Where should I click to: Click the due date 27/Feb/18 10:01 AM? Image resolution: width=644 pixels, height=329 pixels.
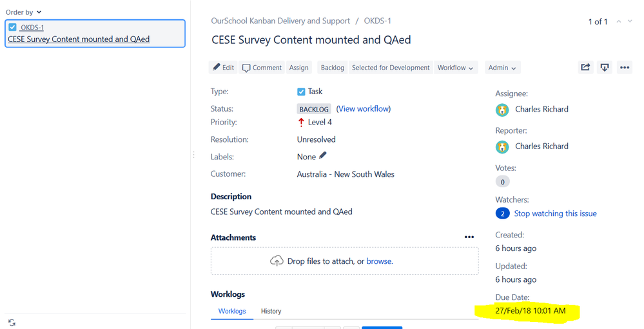[x=531, y=311]
